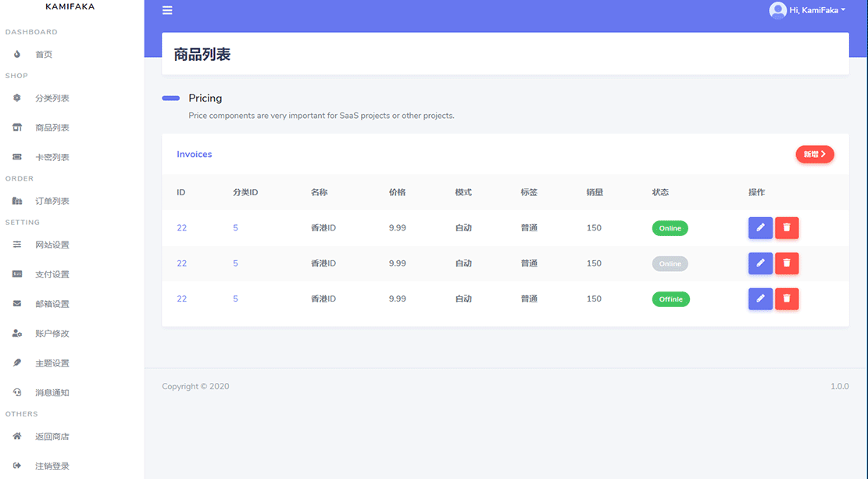Click the trash delete icon on last product row
868x479 pixels.
[787, 298]
